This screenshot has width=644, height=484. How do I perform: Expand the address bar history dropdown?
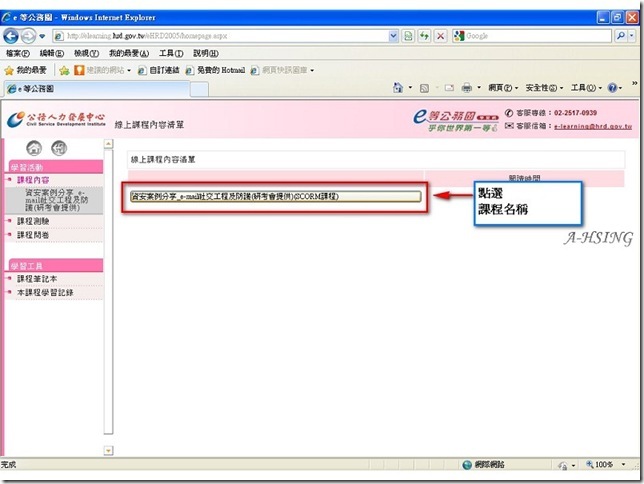pyautogui.click(x=393, y=36)
